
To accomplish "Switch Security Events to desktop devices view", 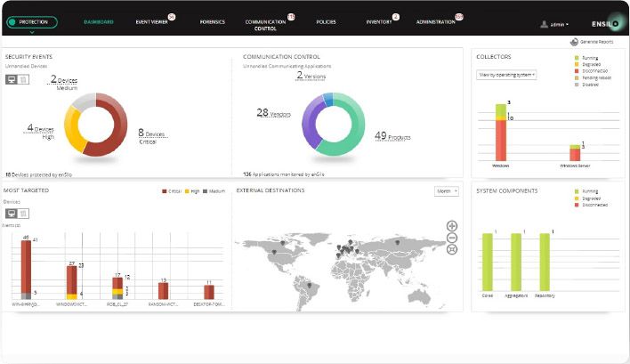I will [x=12, y=79].
